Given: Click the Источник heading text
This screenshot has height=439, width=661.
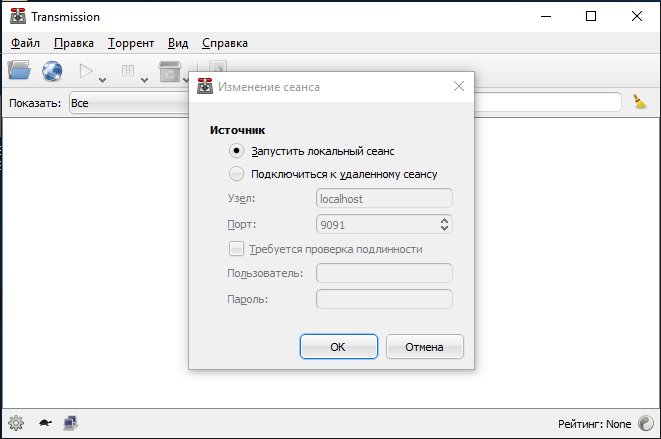Looking at the screenshot, I should [237, 130].
